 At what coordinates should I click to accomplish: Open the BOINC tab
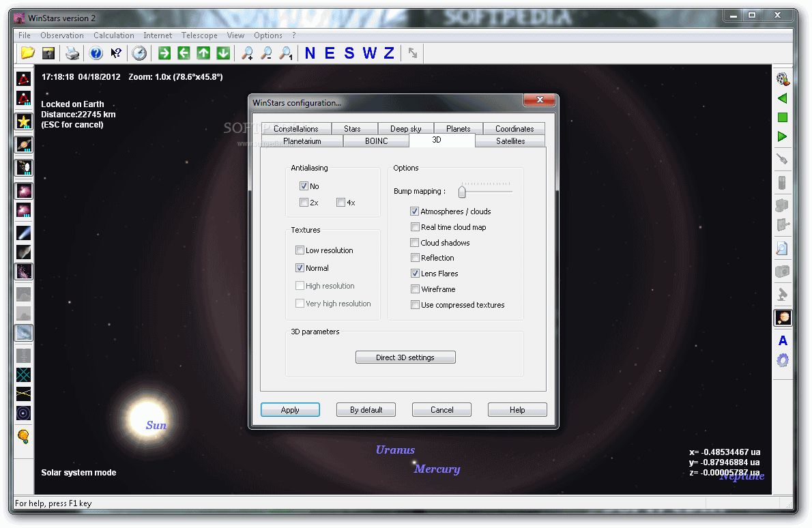click(x=377, y=141)
